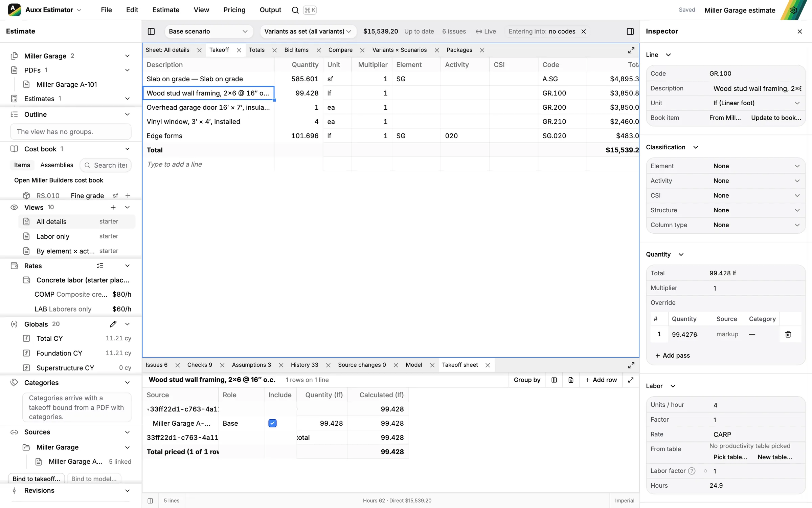Switch to the Compare tab

[x=340, y=50]
